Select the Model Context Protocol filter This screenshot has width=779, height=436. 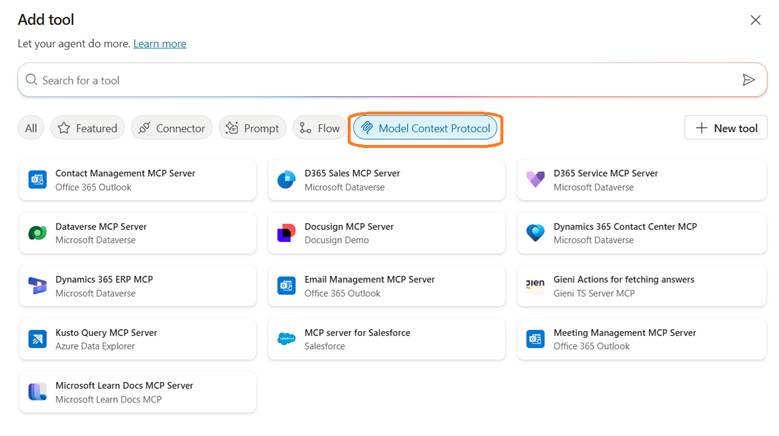point(425,128)
